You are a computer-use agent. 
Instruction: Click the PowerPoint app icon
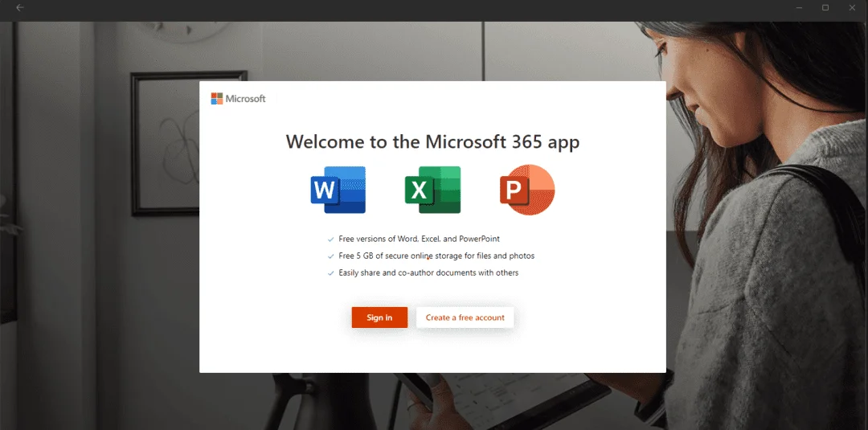[x=527, y=190]
